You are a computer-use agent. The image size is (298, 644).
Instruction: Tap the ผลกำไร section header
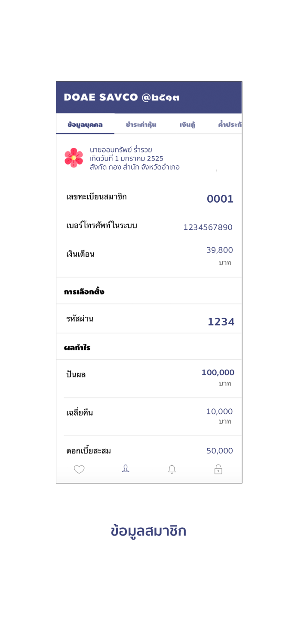click(77, 348)
